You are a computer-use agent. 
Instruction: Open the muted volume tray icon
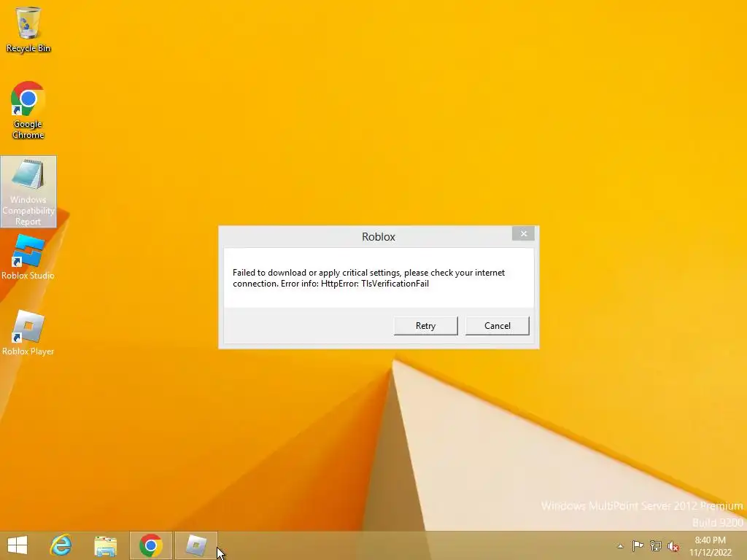click(673, 546)
